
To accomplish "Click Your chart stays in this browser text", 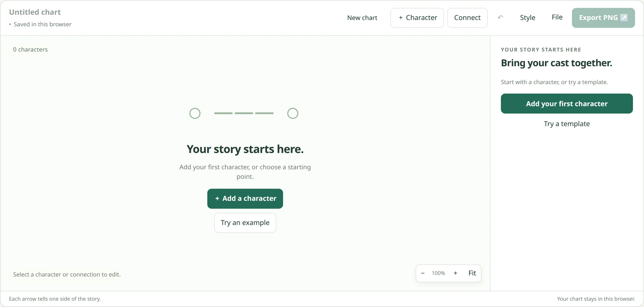I will (596, 299).
